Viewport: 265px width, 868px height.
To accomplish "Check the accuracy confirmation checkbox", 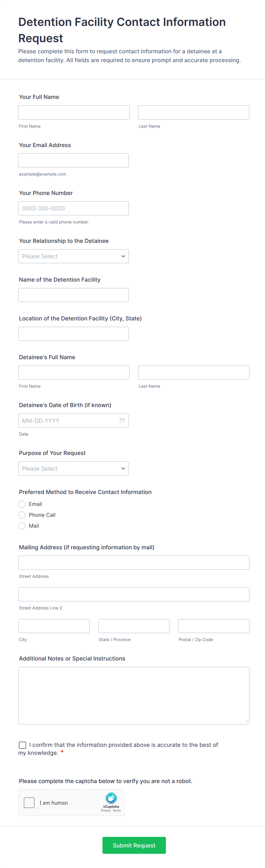I will (23, 745).
